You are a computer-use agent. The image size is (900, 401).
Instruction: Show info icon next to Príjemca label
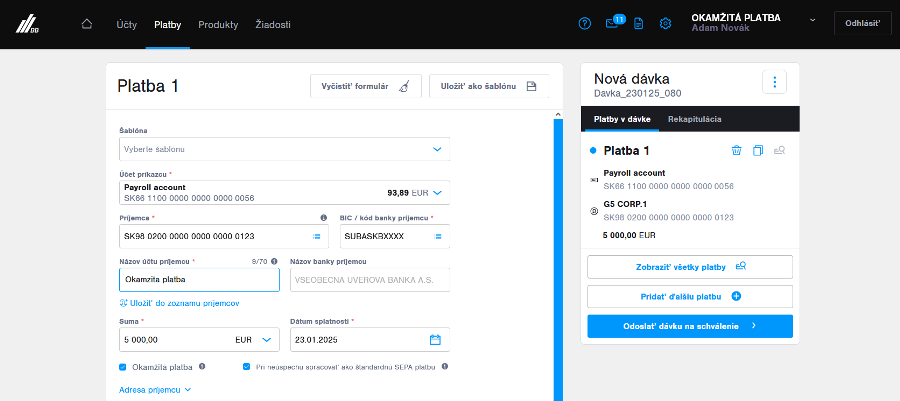(x=323, y=218)
